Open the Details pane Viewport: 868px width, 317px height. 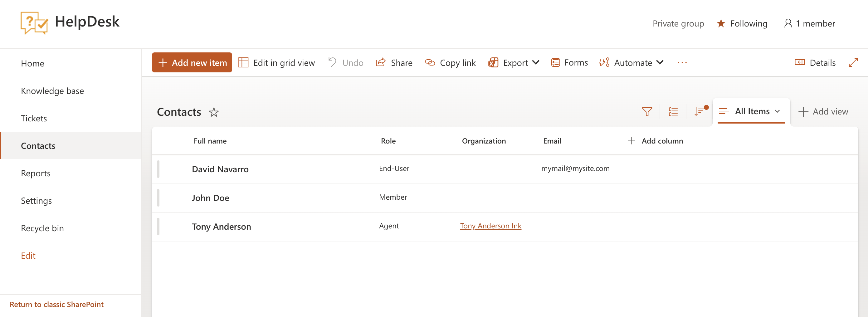[815, 63]
